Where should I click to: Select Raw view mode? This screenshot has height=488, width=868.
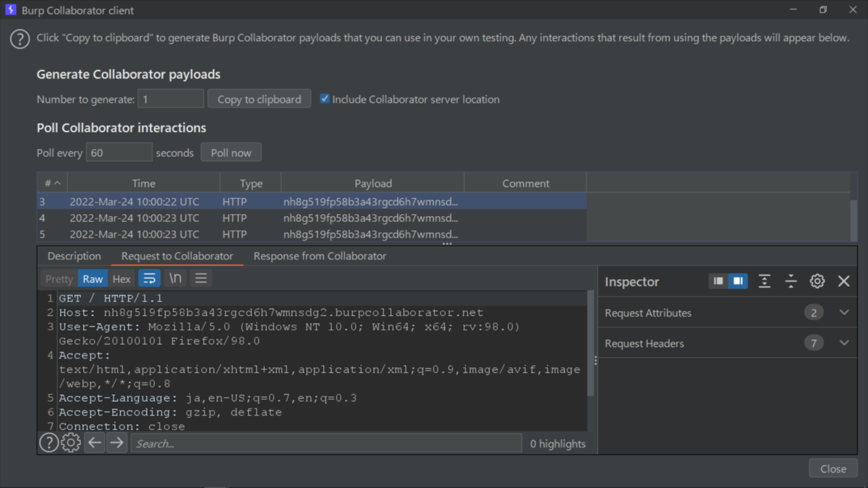[93, 278]
